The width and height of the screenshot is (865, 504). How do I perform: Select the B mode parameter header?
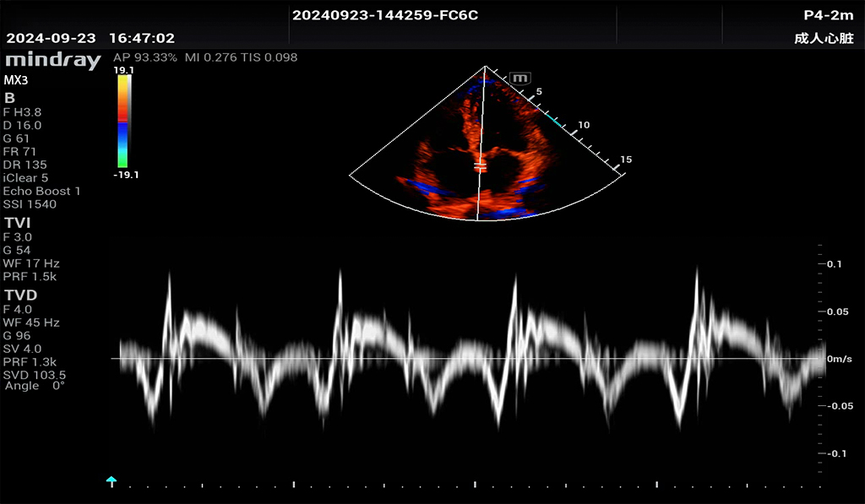(x=10, y=98)
